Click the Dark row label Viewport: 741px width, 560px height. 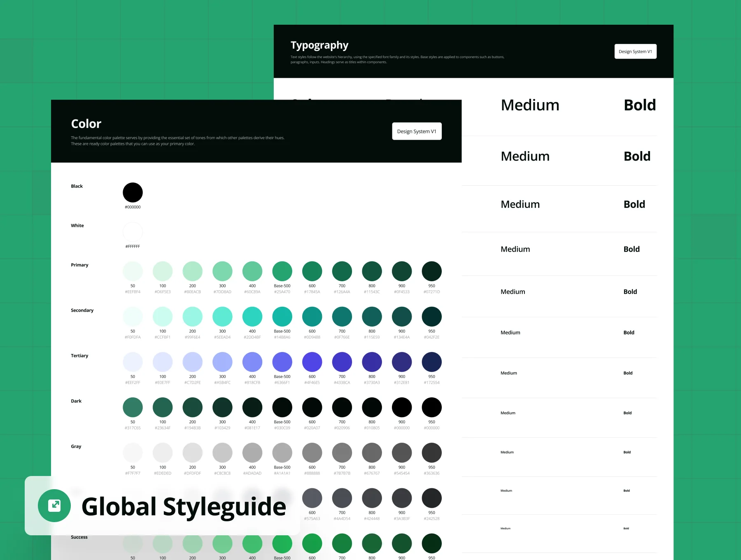point(76,401)
